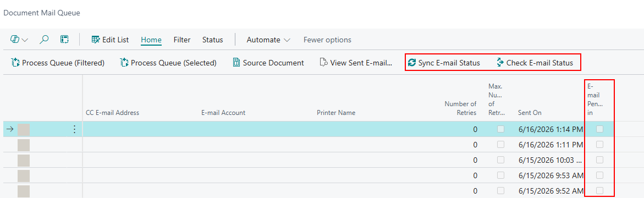Viewport: 644px width, 198px height.
Task: Click Number of Retries column header
Action: [x=460, y=108]
